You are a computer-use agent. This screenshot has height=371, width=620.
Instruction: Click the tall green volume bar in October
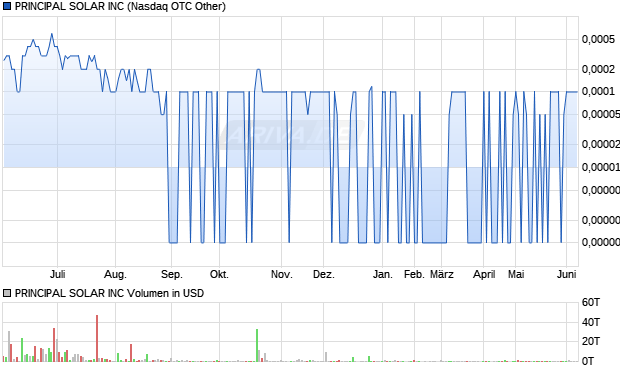(257, 345)
